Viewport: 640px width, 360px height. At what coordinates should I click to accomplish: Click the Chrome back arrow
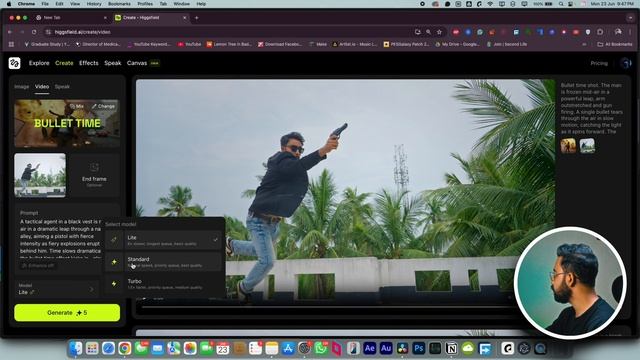tap(10, 32)
